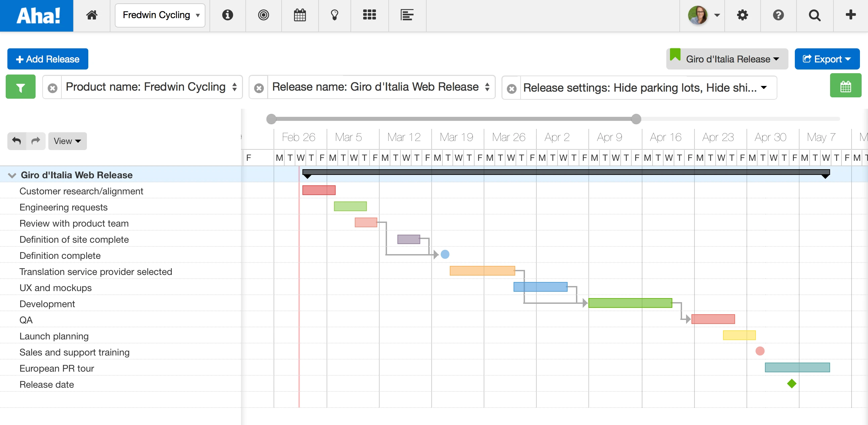The height and width of the screenshot is (425, 868).
Task: Collapse the Giro d'Italia Web Release row
Action: point(12,175)
